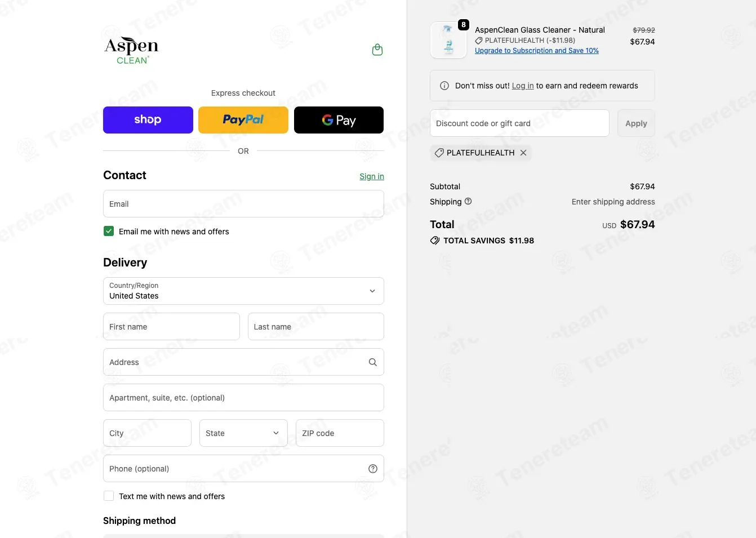Screen dimensions: 756x538
Task: Remove the PLATEFULHEALTH discount code
Action: point(523,153)
